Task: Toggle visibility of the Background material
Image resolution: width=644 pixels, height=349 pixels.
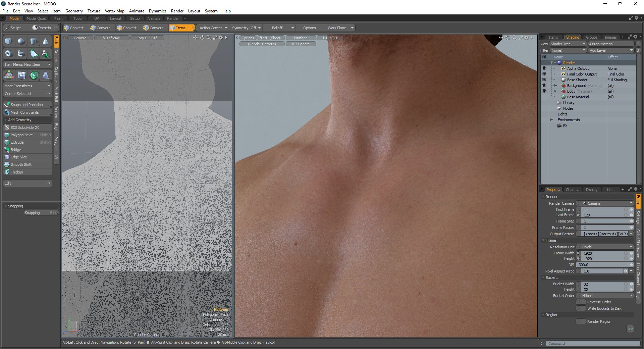Action: [x=544, y=85]
